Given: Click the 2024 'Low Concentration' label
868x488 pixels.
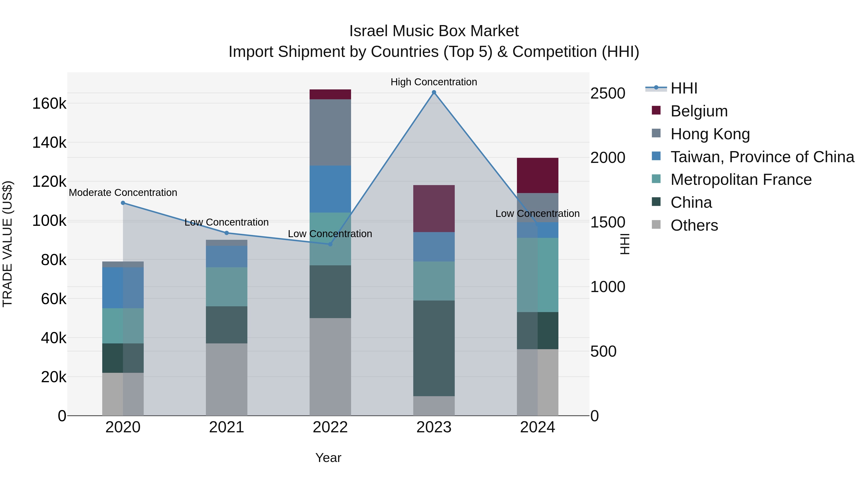Looking at the screenshot, I should 538,214.
